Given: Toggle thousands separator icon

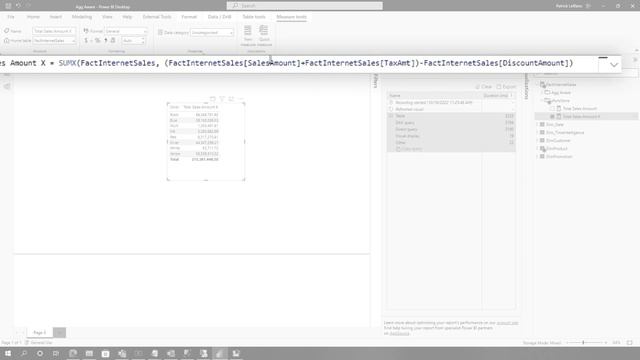Looking at the screenshot, I should click(105, 40).
